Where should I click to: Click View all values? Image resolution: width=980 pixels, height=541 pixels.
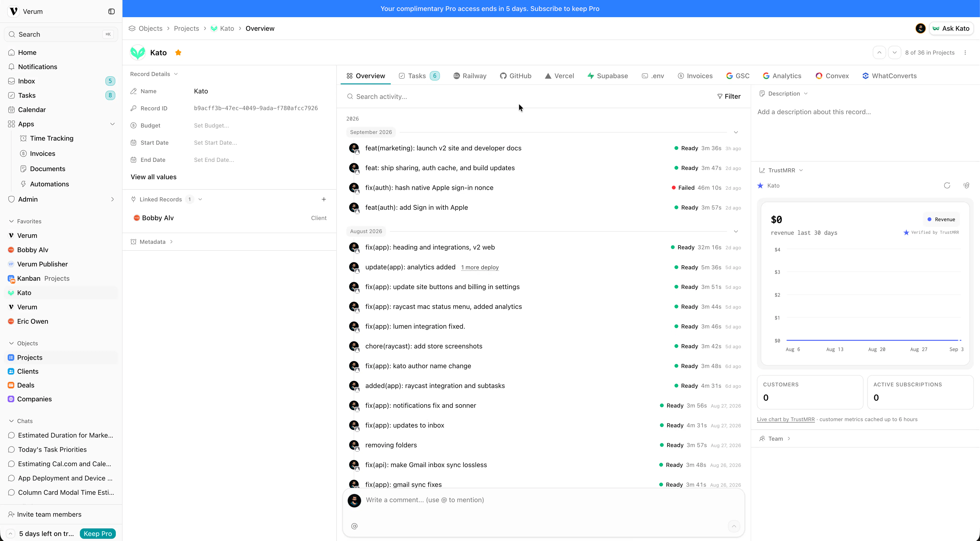click(153, 177)
